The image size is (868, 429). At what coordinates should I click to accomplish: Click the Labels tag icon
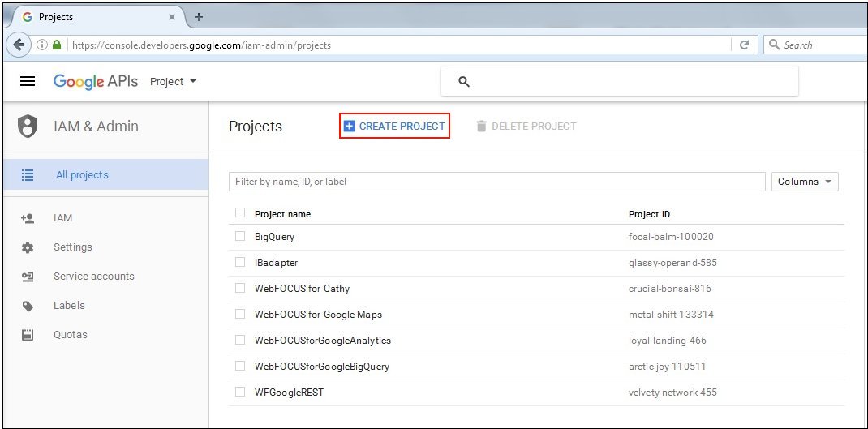[x=28, y=306]
